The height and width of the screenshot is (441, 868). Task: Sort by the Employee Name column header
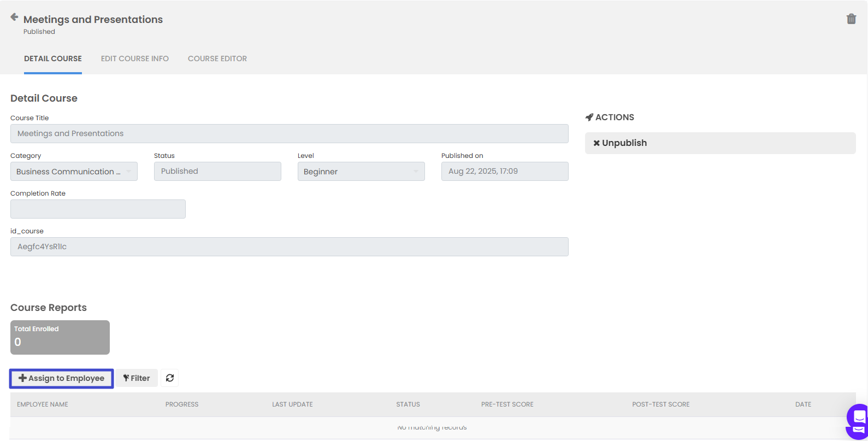(43, 404)
